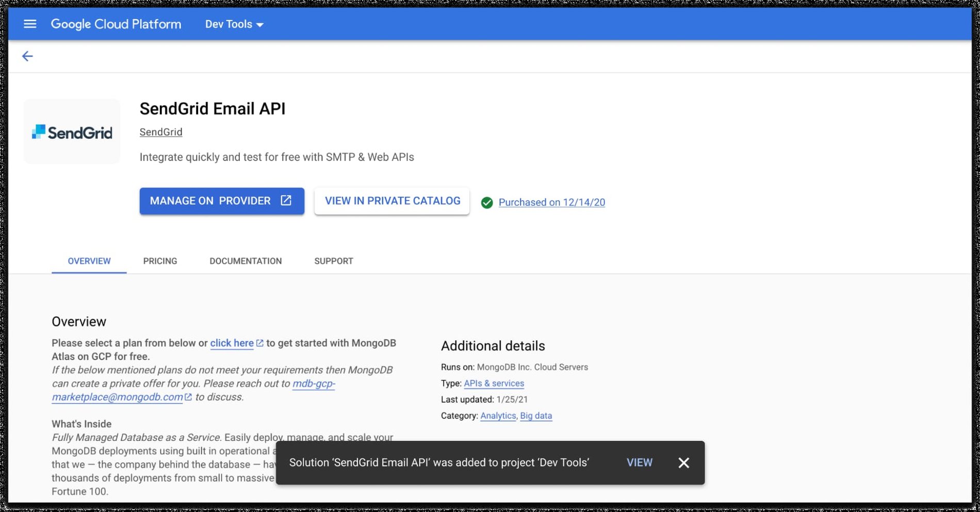Click the 'What's Inside' subheading

click(x=81, y=424)
